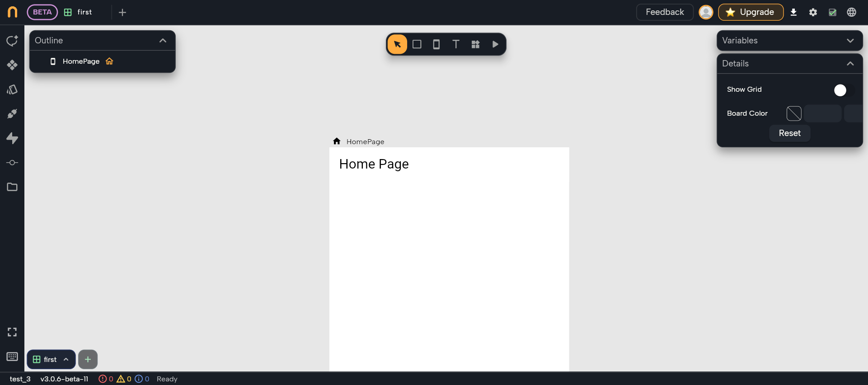Image resolution: width=868 pixels, height=385 pixels.
Task: Open the 'first' board tab at top
Action: click(79, 12)
